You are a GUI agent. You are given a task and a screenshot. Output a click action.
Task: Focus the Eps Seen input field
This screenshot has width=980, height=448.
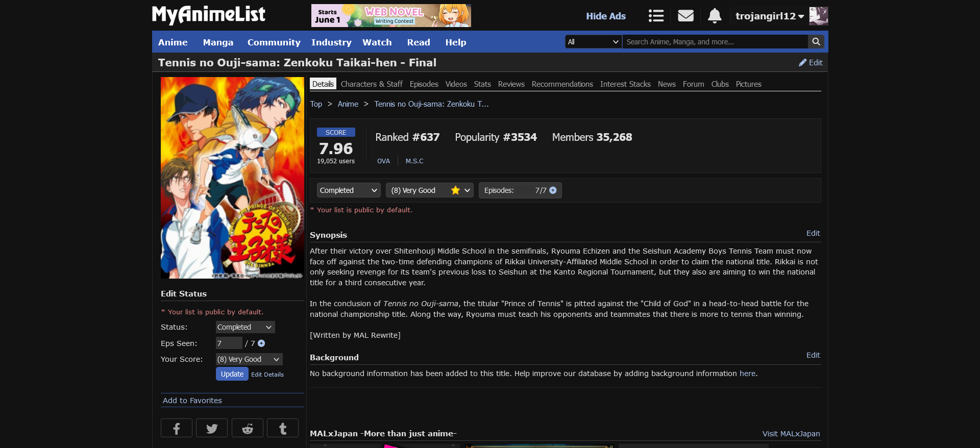pos(229,343)
